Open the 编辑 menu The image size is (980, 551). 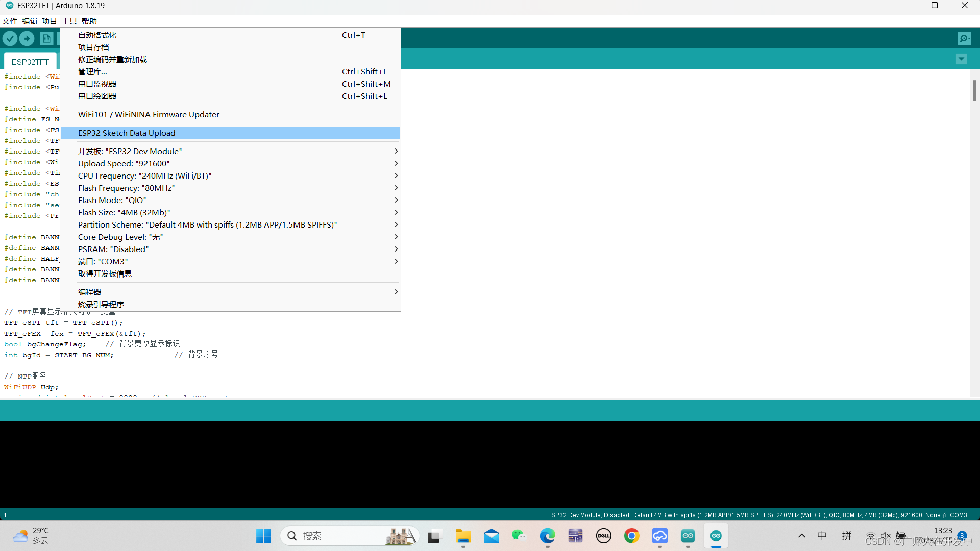(30, 21)
